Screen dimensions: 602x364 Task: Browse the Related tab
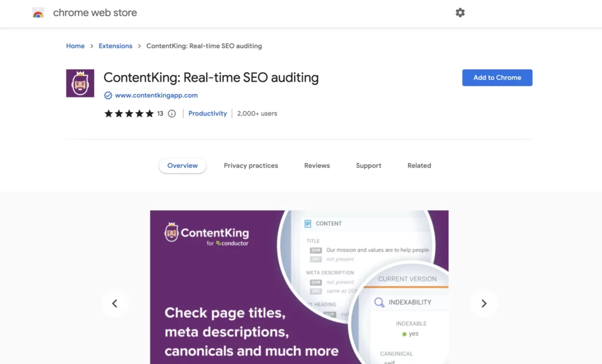pos(419,166)
